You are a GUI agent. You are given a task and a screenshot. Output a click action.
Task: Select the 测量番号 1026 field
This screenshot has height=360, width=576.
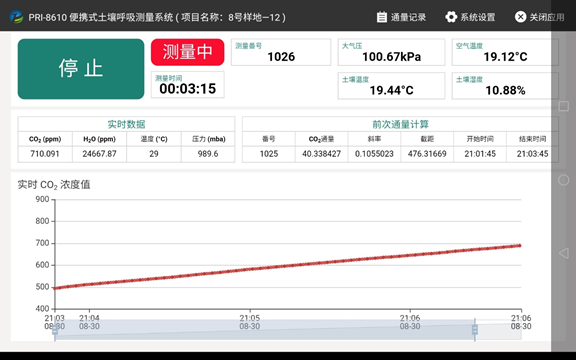pos(281,53)
